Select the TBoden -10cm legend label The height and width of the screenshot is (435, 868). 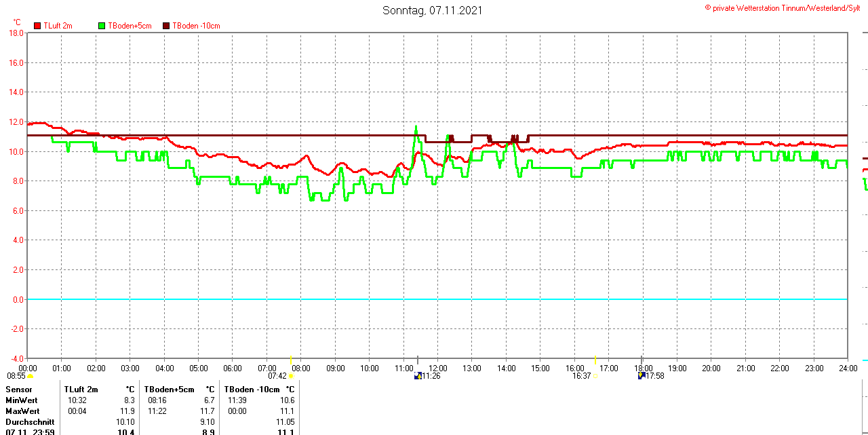click(x=196, y=26)
